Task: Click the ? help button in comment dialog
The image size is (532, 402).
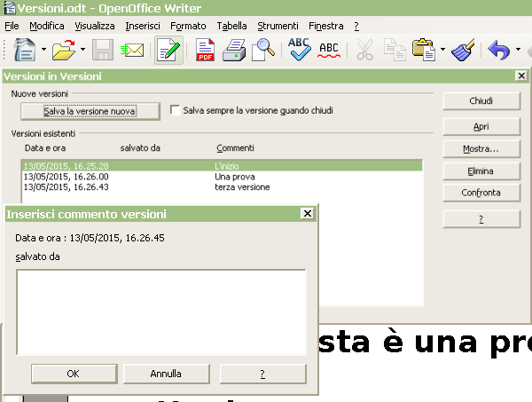Action: [263, 374]
